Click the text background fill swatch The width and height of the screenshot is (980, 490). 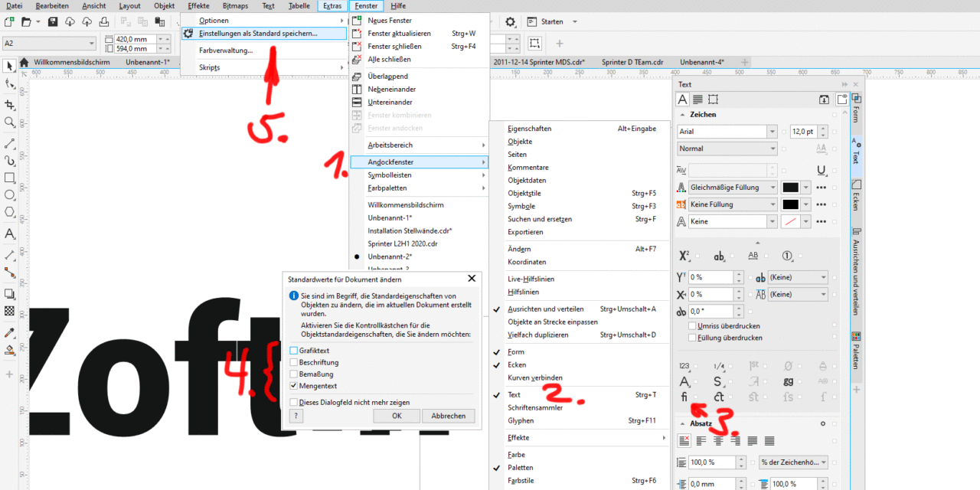tap(791, 204)
